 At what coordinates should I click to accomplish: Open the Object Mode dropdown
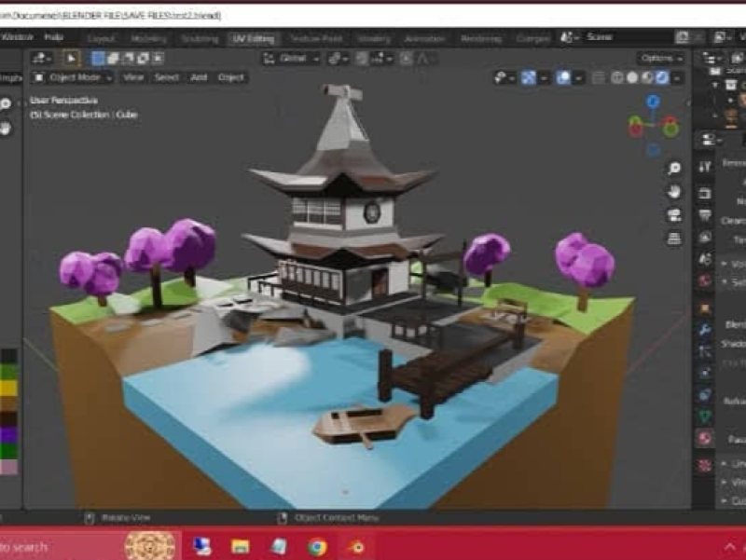tap(73, 77)
